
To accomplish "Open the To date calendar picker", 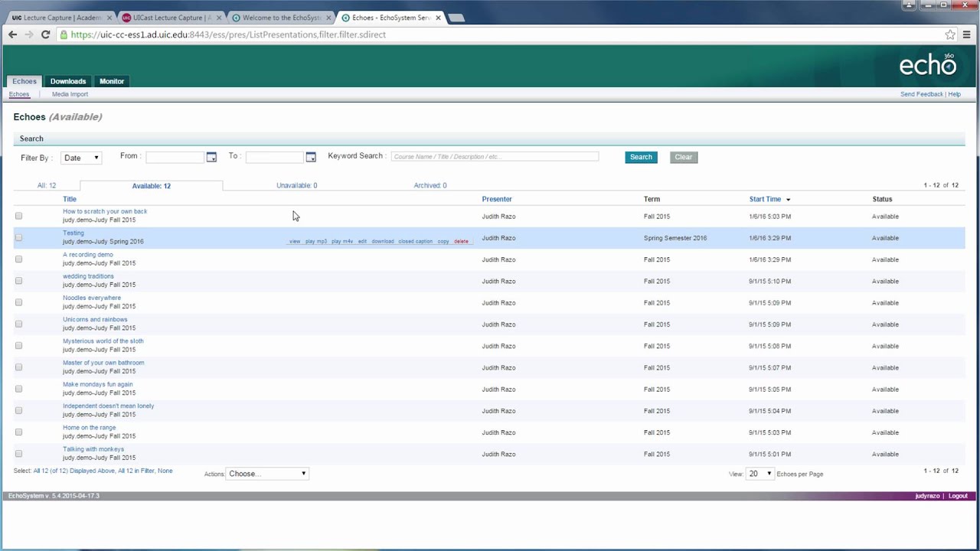I will coord(311,157).
